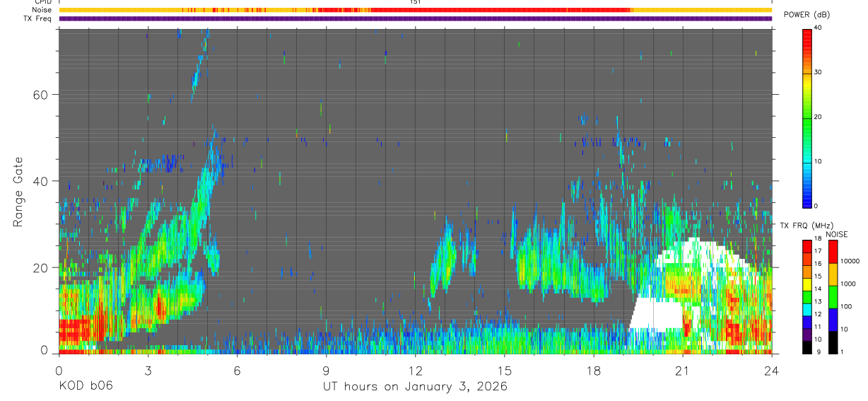Click the TX FRQ (MHz) color legend
The width and height of the screenshot is (868, 401).
[x=807, y=296]
